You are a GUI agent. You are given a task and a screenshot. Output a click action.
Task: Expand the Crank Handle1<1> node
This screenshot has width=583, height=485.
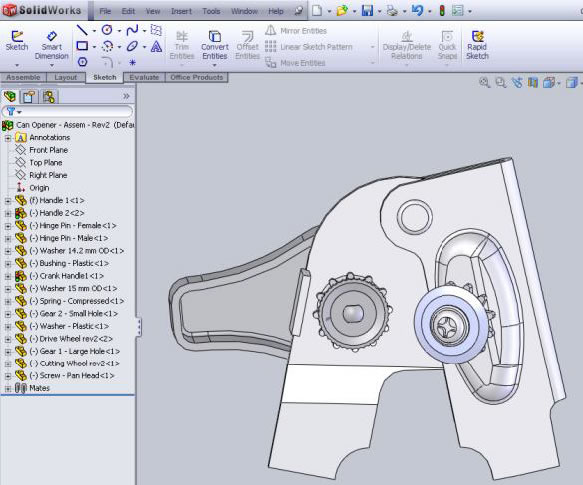pos(7,276)
